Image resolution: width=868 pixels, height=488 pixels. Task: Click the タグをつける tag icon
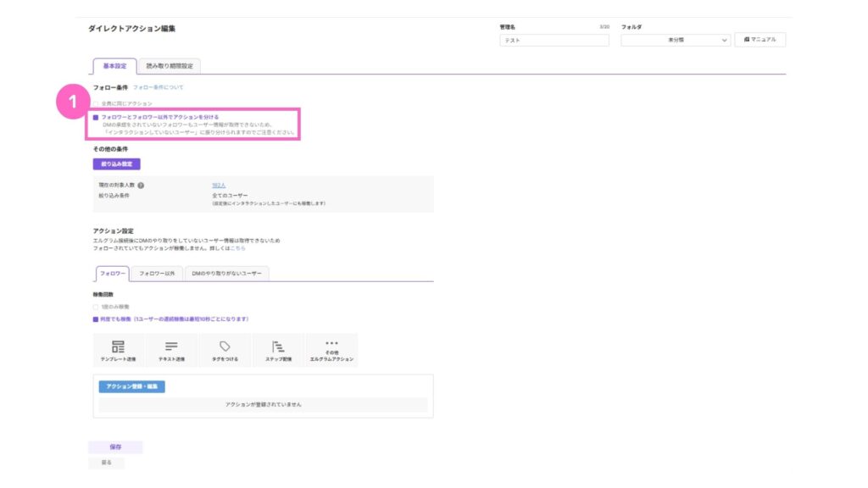(225, 347)
